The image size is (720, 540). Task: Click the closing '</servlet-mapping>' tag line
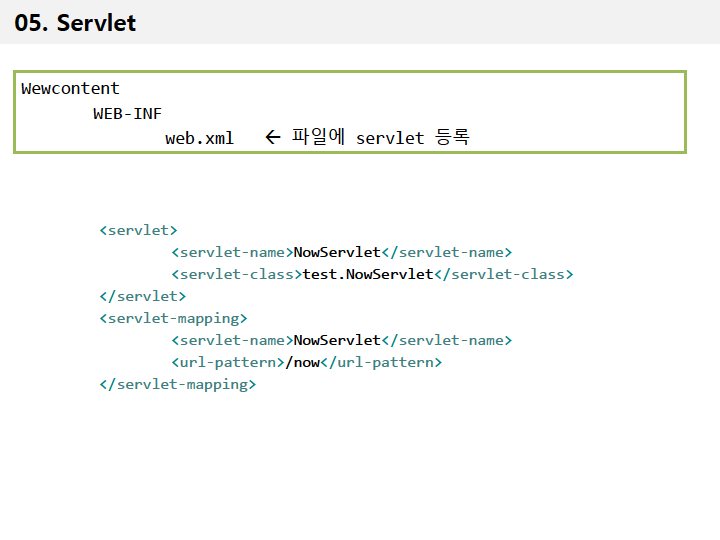coord(178,384)
